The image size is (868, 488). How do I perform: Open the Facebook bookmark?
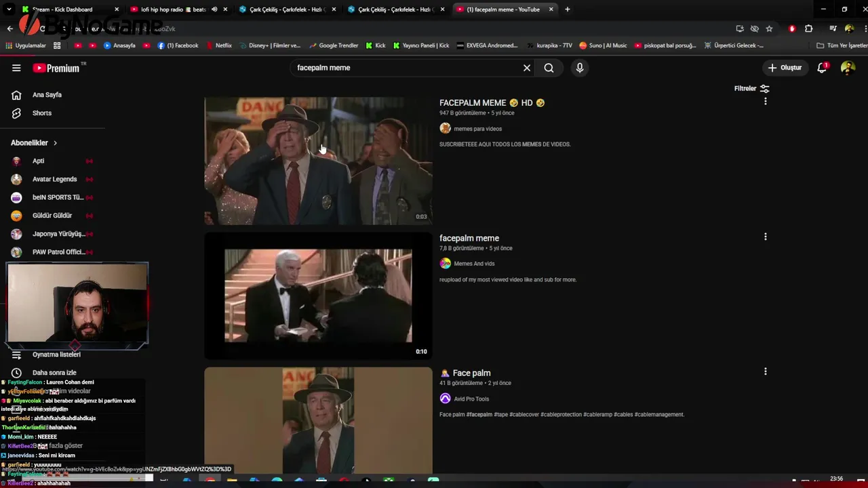click(x=178, y=45)
